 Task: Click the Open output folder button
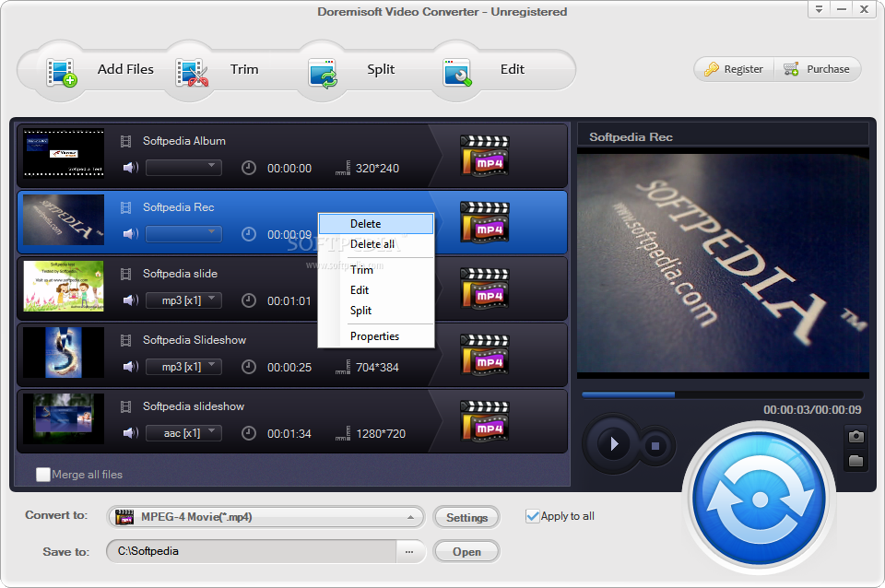point(466,552)
